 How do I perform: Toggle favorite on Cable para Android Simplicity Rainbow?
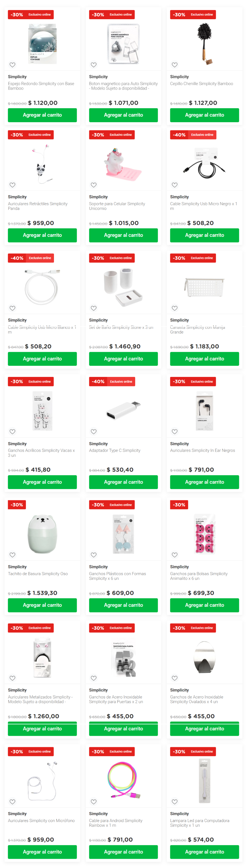pyautogui.click(x=93, y=802)
